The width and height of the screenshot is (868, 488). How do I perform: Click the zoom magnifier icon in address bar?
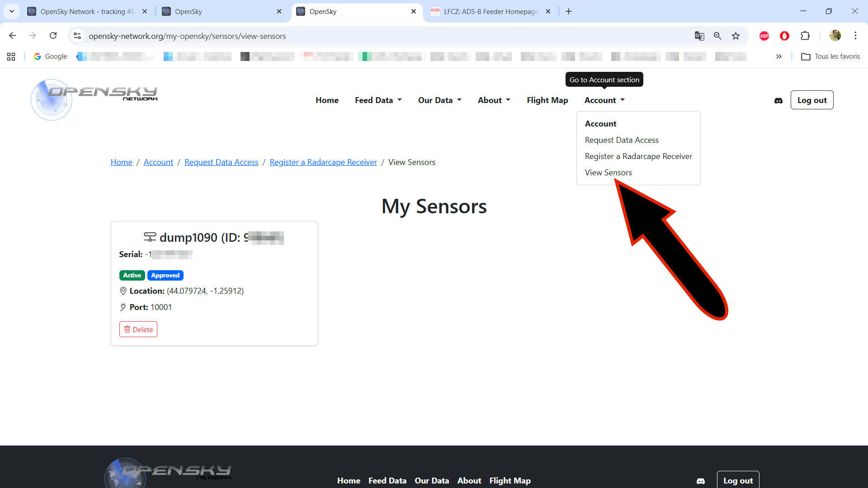[717, 36]
